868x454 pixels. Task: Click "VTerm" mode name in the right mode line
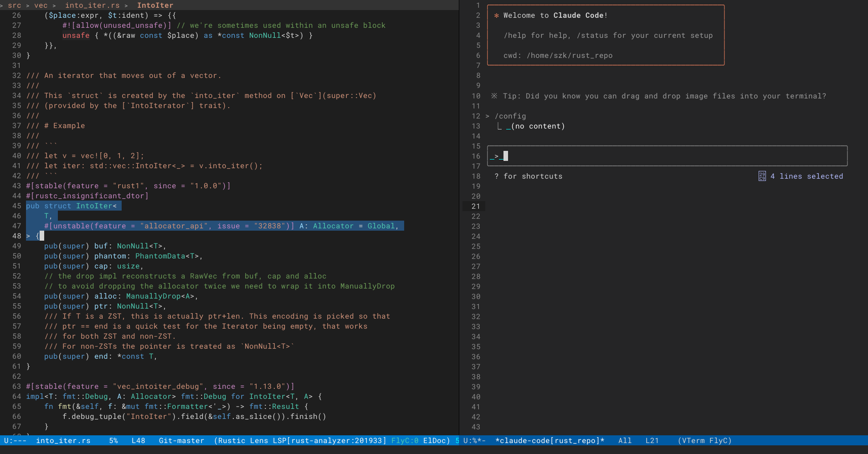pos(693,441)
